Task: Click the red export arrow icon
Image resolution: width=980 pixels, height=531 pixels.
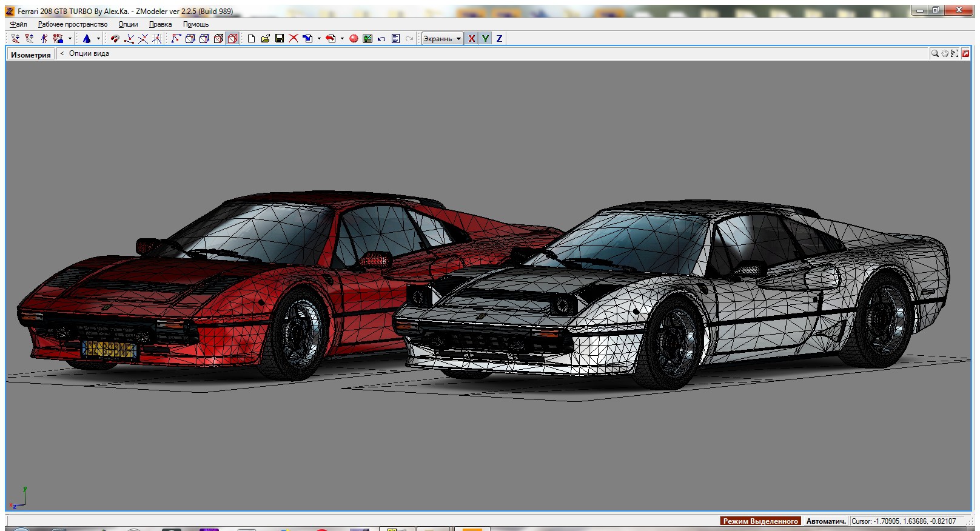Action: (x=331, y=39)
